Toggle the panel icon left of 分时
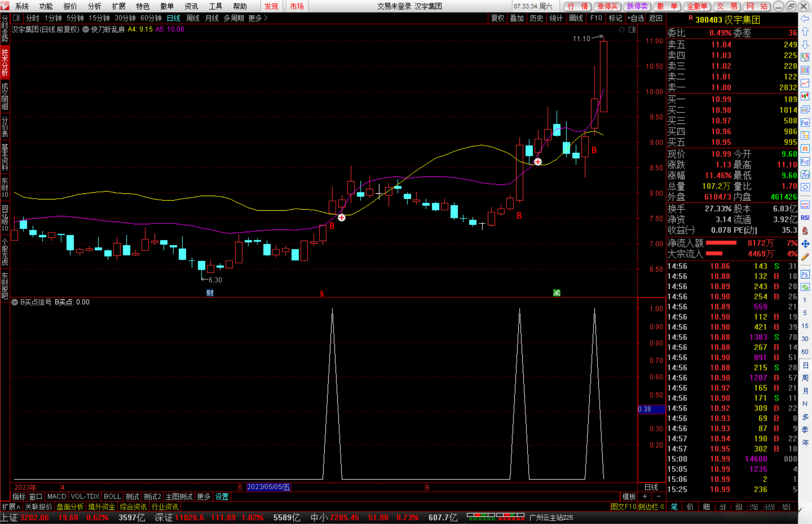This screenshot has height=524, width=812. (17, 18)
